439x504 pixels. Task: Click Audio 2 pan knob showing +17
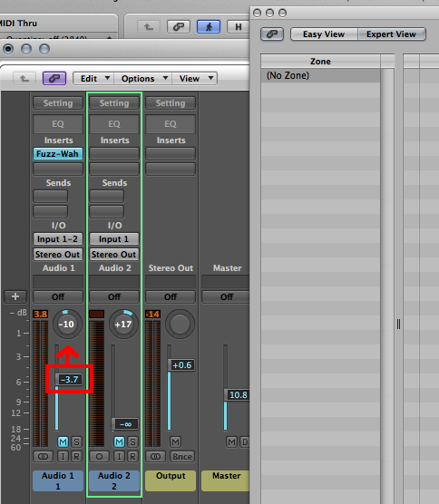[123, 324]
